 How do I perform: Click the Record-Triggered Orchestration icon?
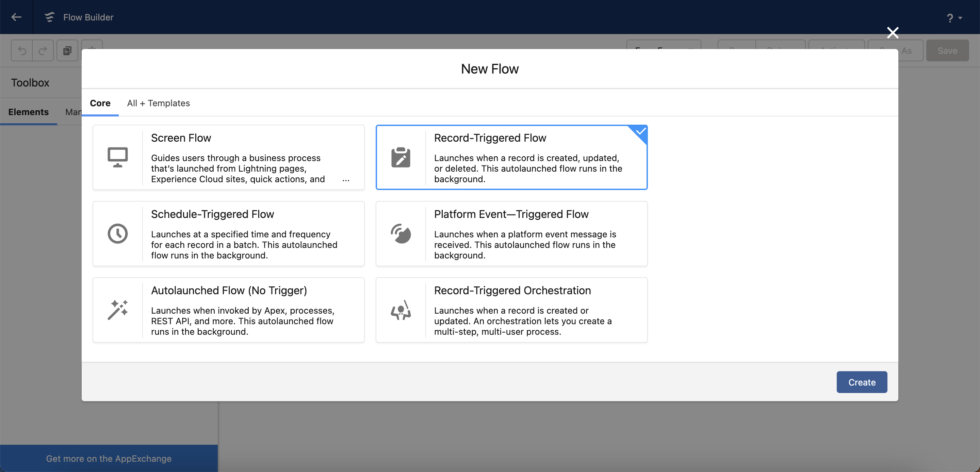click(401, 310)
